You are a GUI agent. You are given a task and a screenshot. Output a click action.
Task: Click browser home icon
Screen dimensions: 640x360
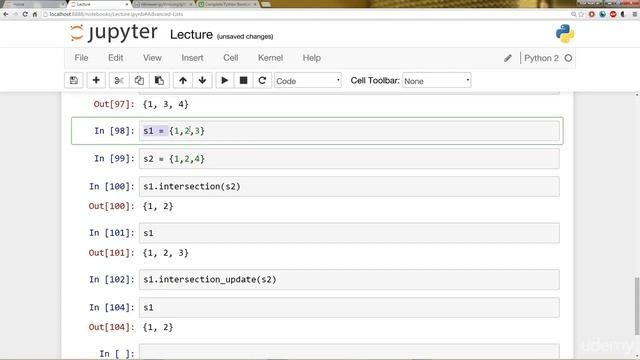pyautogui.click(x=35, y=14)
